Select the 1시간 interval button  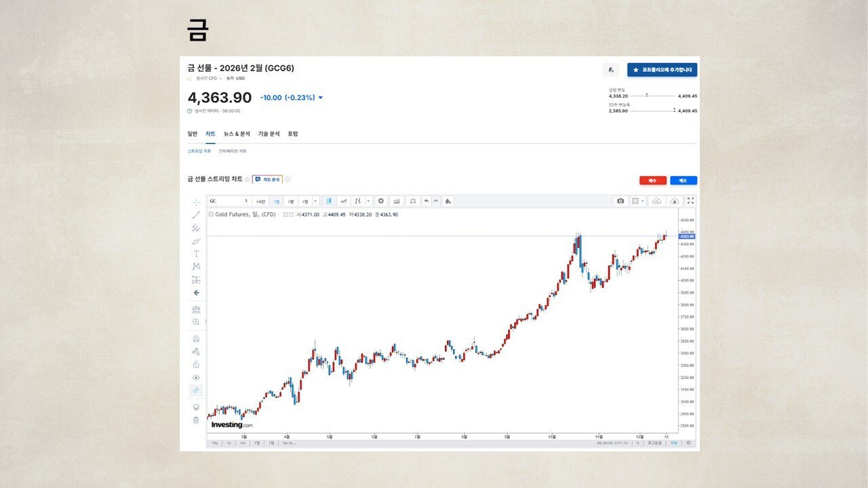(261, 201)
